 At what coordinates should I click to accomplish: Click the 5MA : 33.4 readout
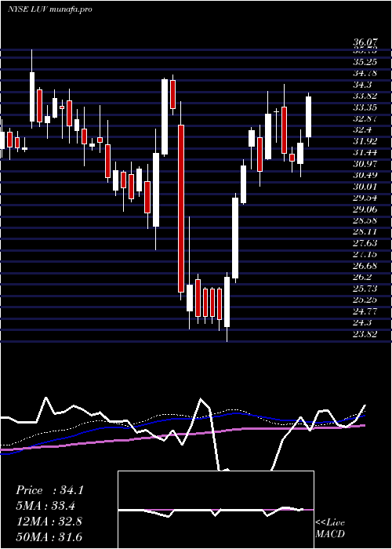pos(45,506)
